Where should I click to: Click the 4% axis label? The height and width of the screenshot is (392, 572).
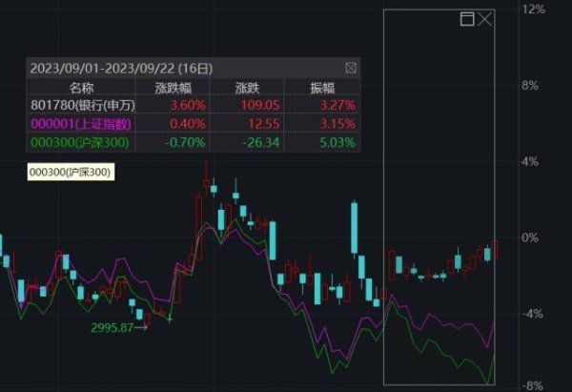pyautogui.click(x=530, y=162)
